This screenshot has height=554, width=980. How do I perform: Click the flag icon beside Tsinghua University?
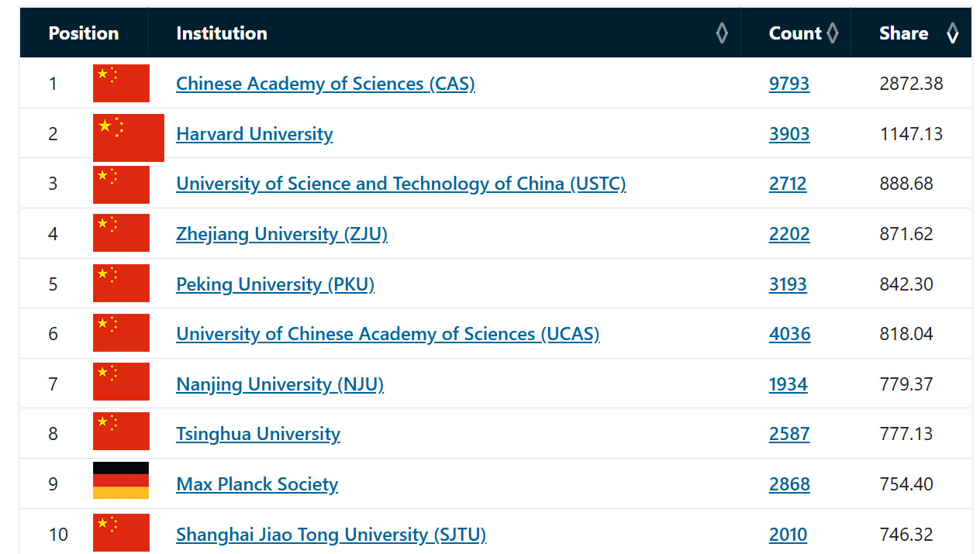121,432
